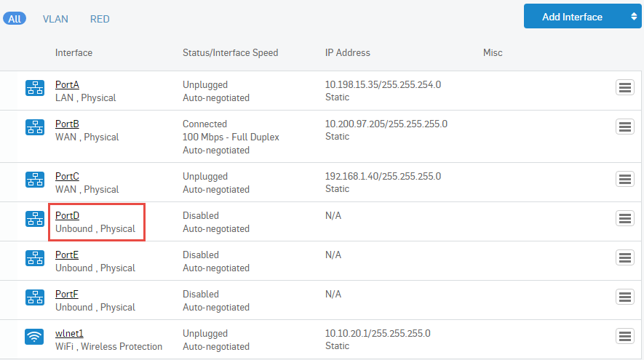
Task: Open the PortB interface link
Action: 67,124
